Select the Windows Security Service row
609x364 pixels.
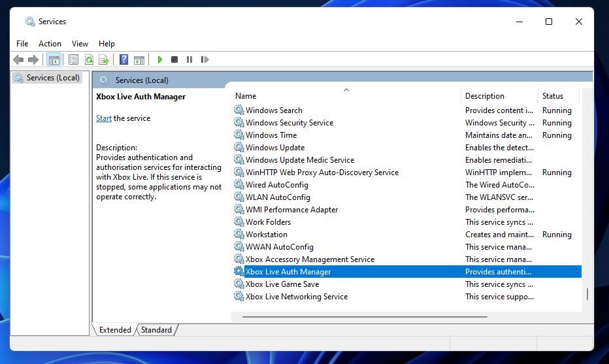click(406, 123)
